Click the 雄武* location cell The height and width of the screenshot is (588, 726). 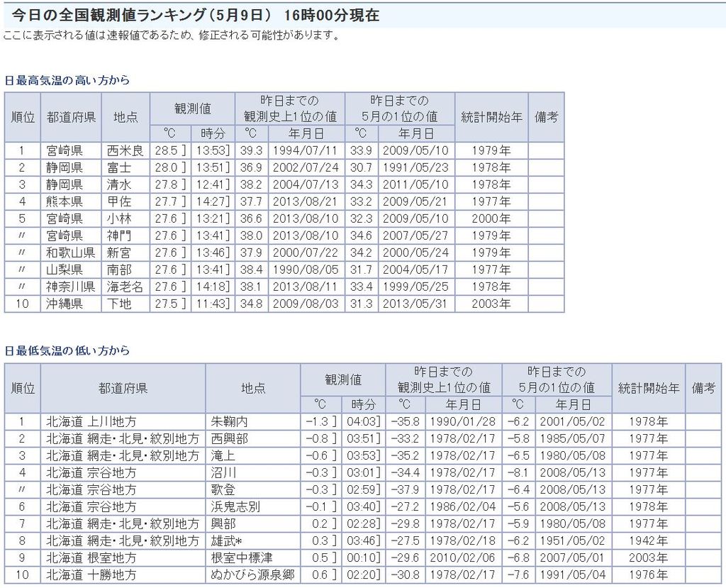(x=228, y=540)
